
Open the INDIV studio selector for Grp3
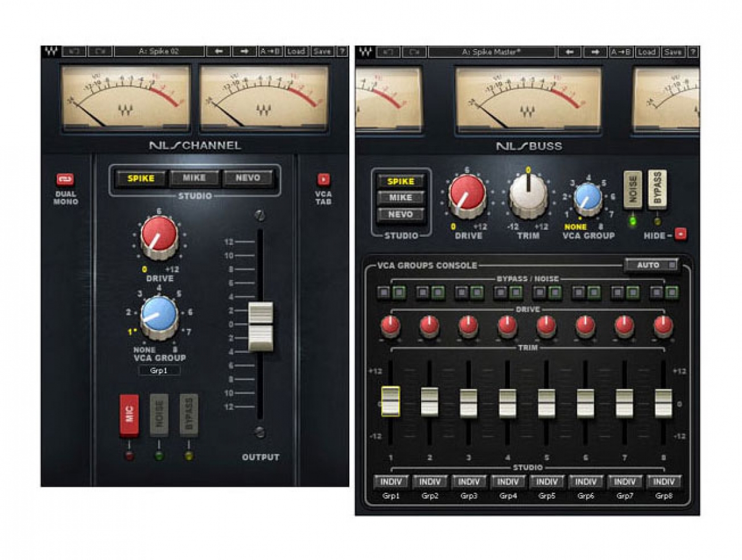(469, 482)
